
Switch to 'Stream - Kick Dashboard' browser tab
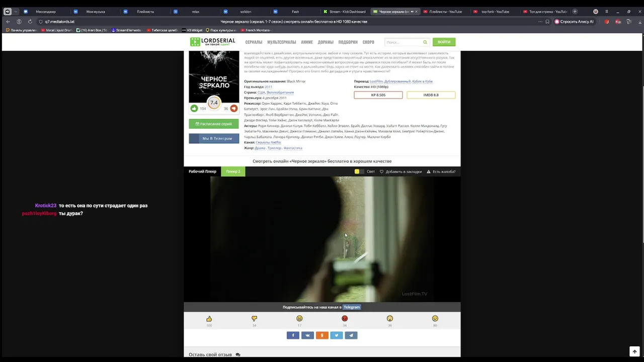coord(345,12)
